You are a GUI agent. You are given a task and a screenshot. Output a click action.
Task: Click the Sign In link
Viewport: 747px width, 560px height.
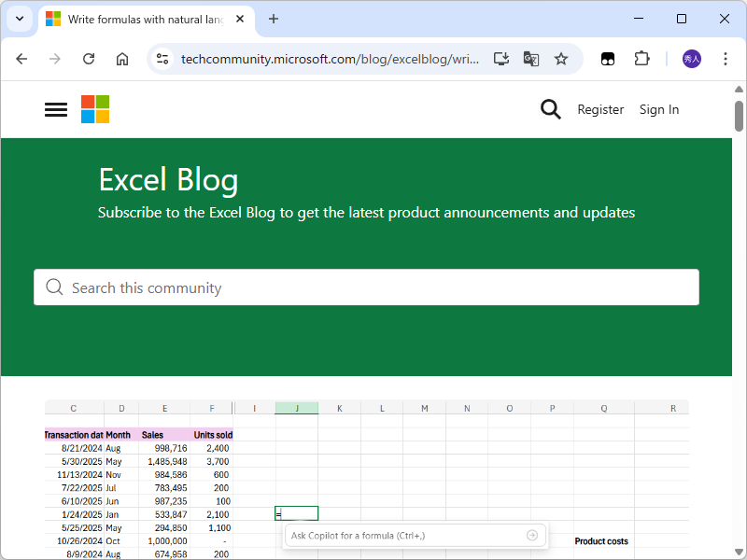click(x=659, y=109)
